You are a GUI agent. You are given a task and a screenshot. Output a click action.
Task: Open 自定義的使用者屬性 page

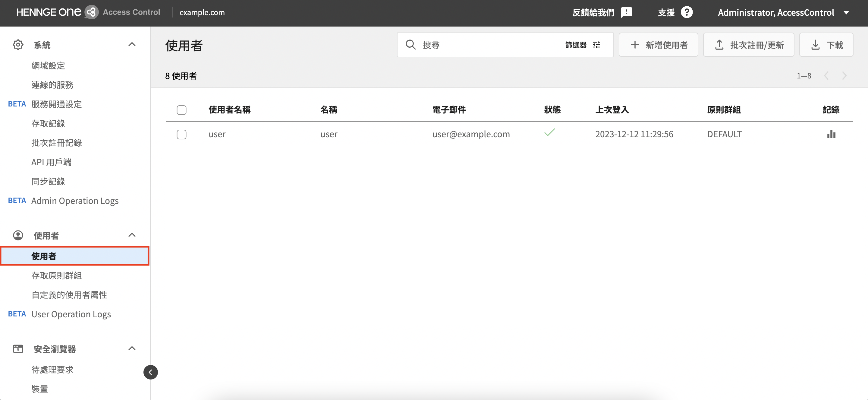(69, 294)
